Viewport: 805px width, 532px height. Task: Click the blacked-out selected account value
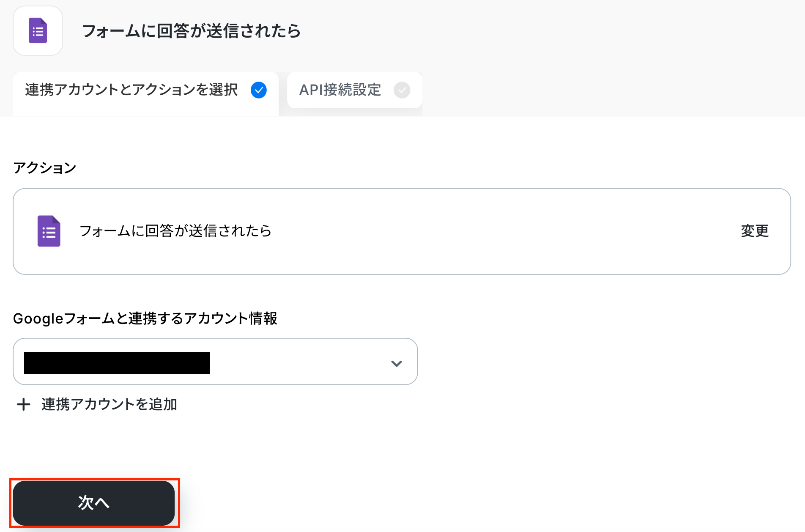(117, 363)
